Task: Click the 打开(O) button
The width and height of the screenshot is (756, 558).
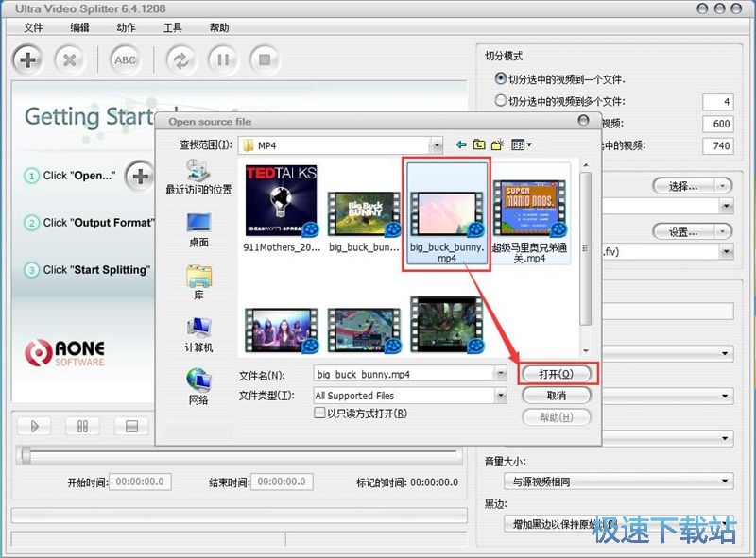Action: coord(557,374)
